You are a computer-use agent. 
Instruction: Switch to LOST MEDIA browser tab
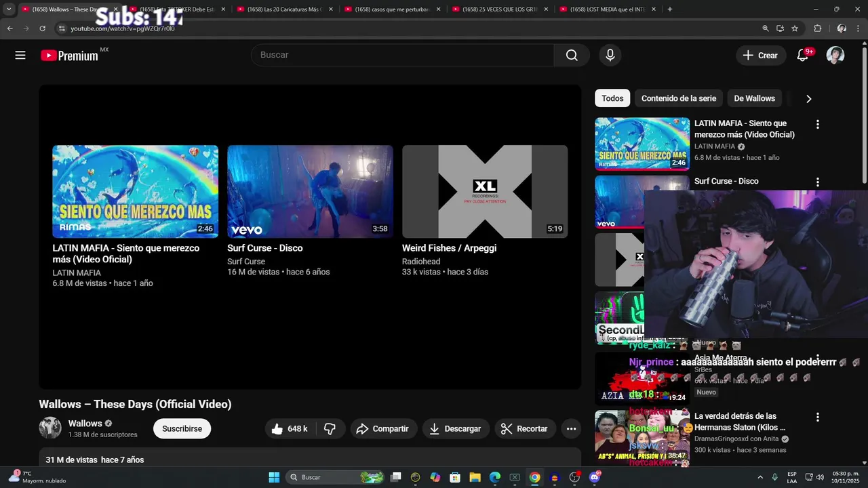[x=606, y=9]
